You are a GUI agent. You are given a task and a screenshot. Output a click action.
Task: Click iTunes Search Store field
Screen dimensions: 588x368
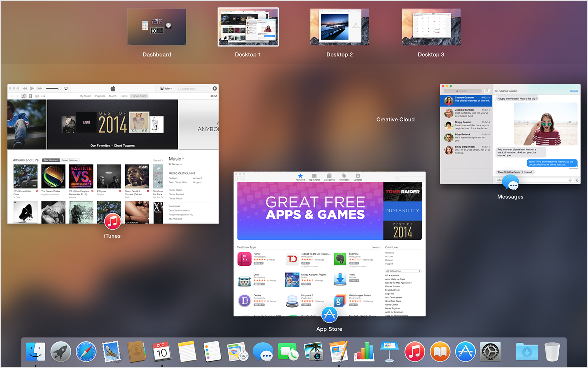[193, 89]
